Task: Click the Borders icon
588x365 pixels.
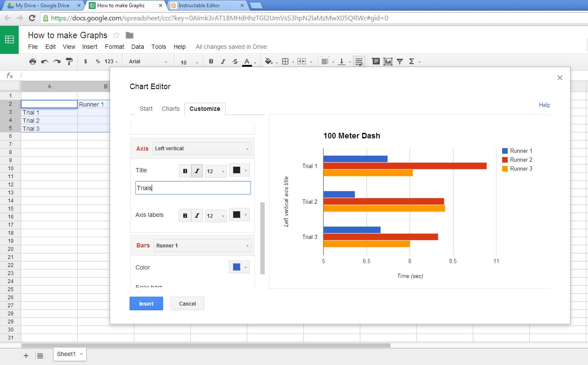Action: coord(285,61)
